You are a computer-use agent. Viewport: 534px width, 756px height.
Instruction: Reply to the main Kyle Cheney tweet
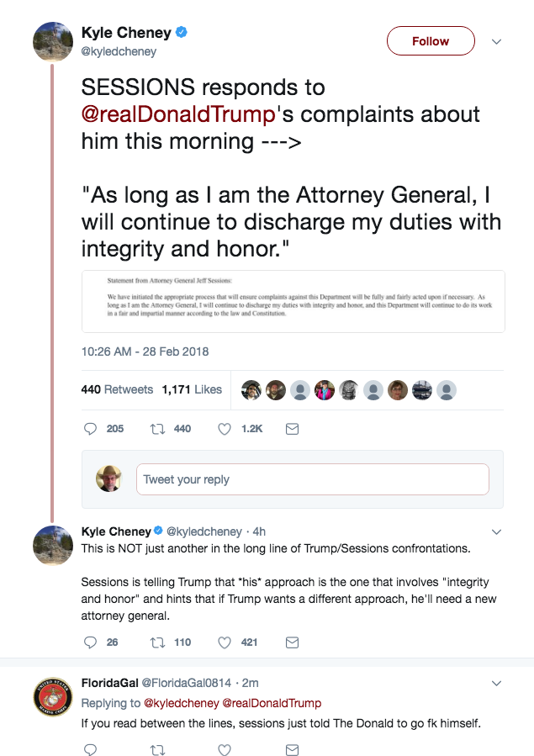tap(92, 428)
